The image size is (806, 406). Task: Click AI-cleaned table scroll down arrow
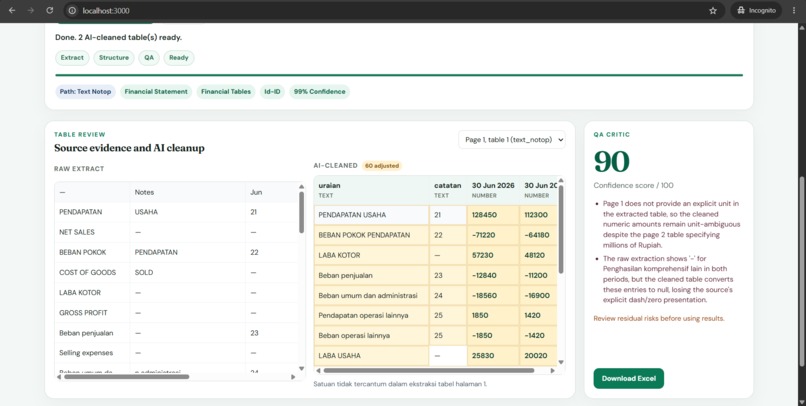561,362
